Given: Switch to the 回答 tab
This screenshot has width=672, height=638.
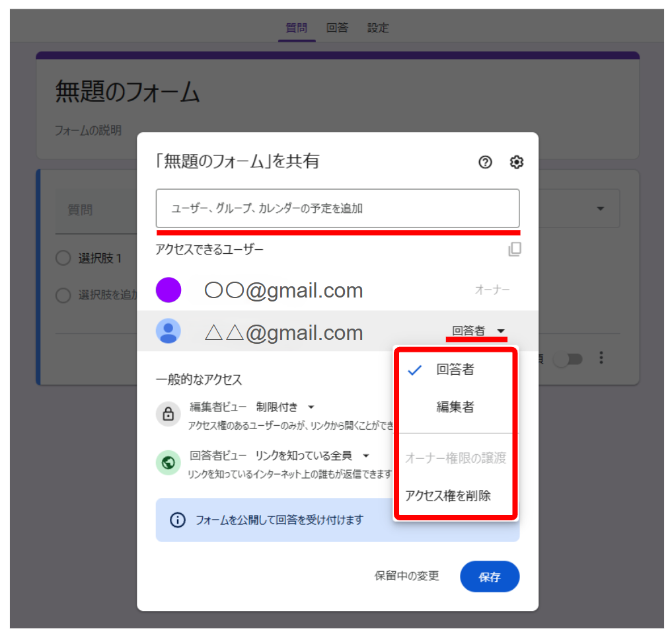Looking at the screenshot, I should coord(337,28).
